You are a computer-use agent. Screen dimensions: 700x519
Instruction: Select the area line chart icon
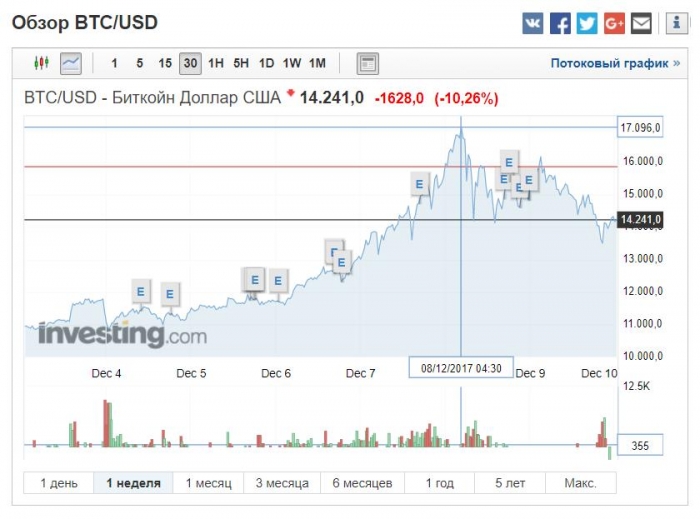click(71, 63)
